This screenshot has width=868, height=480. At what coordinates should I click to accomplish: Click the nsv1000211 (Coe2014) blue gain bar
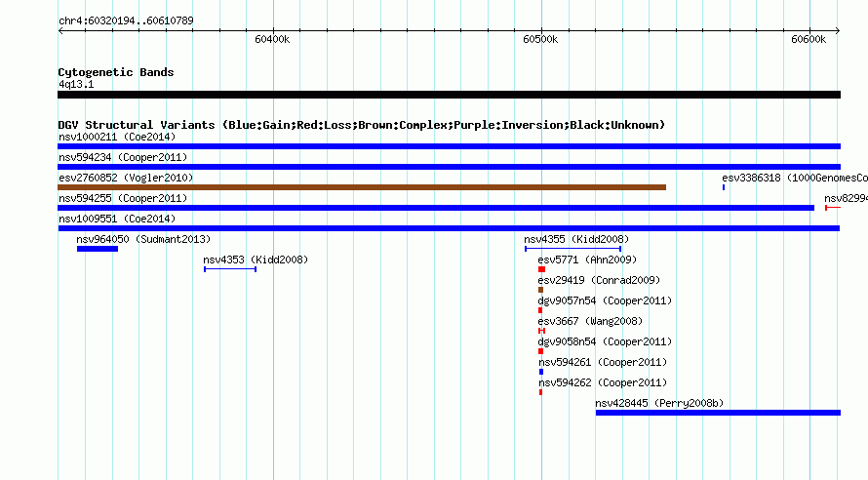[449, 146]
